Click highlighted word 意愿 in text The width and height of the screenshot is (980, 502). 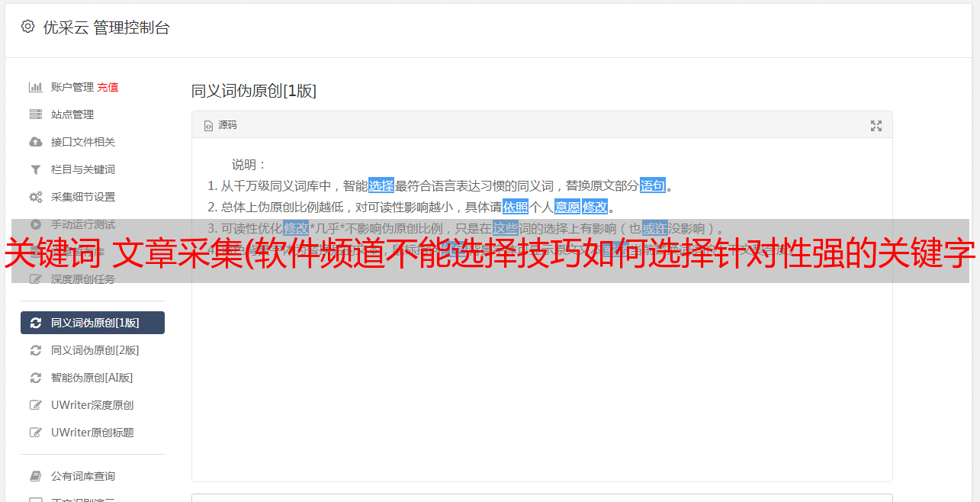567,207
